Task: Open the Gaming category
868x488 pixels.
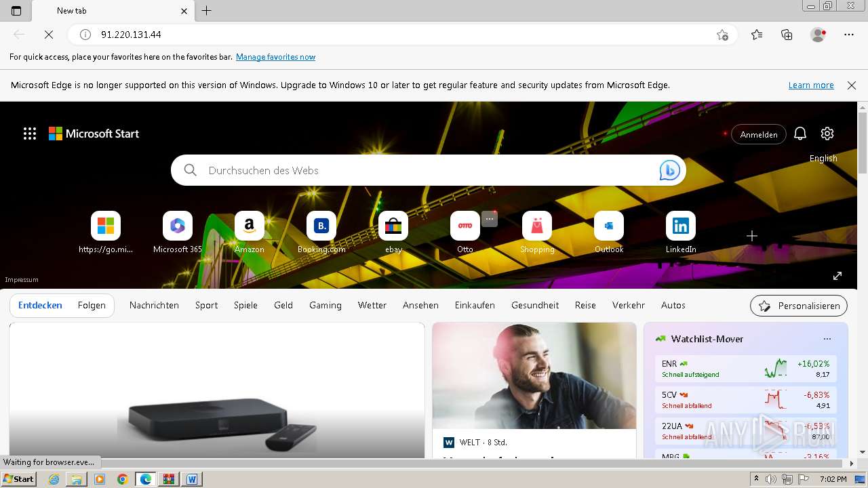Action: (325, 306)
